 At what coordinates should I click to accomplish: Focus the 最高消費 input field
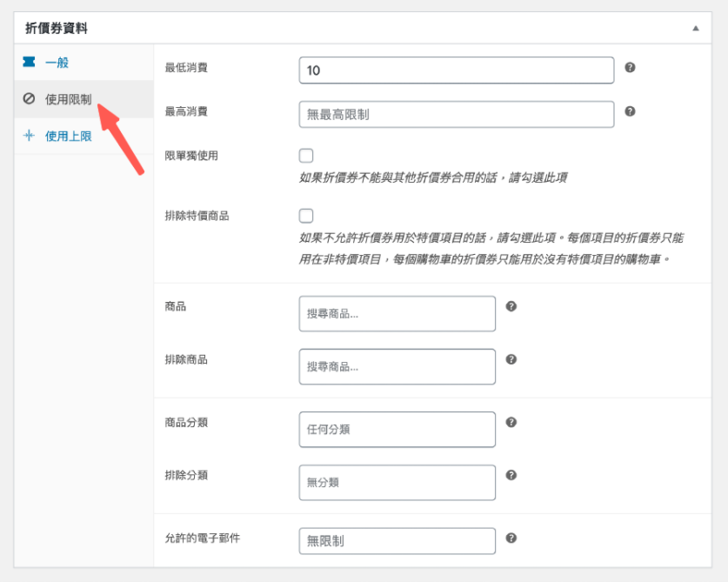click(x=456, y=114)
